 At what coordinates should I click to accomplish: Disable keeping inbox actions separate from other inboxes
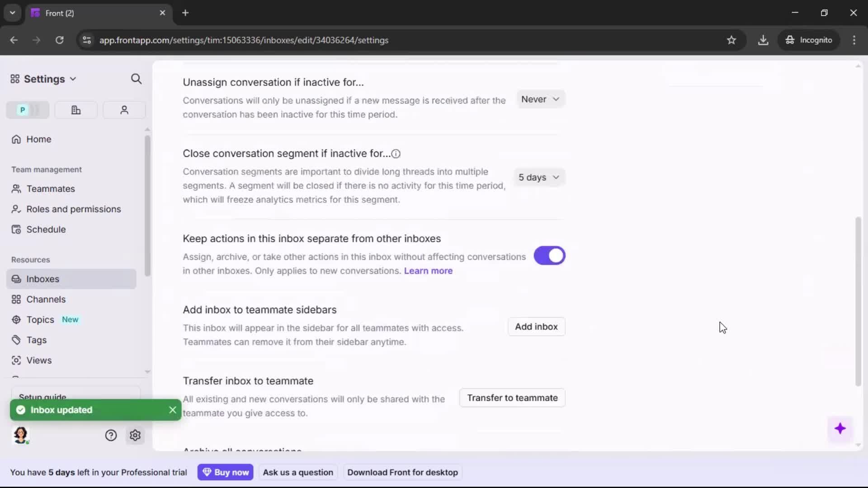549,256
